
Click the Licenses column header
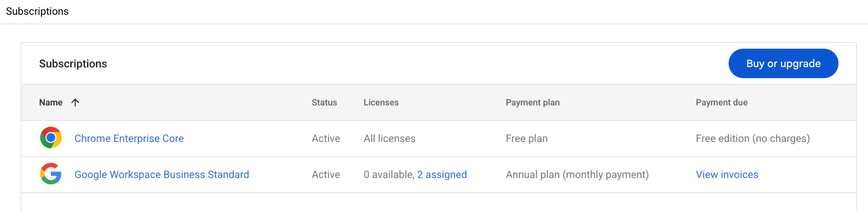tap(381, 103)
